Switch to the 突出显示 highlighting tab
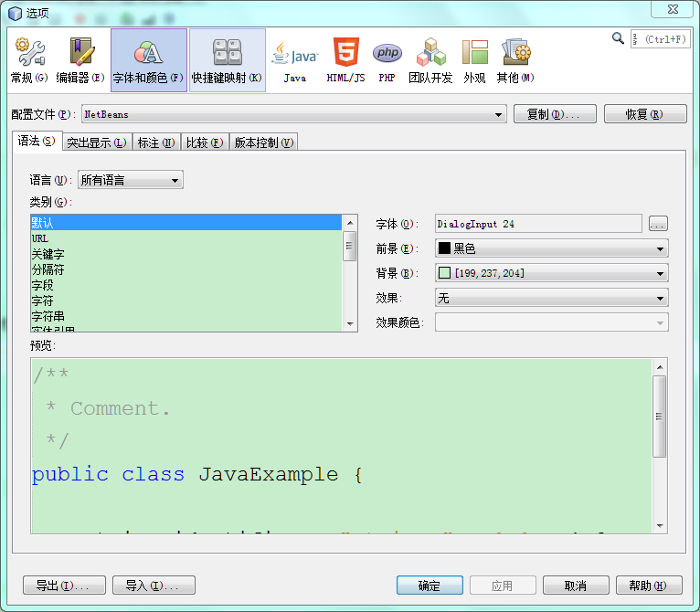 [x=97, y=142]
